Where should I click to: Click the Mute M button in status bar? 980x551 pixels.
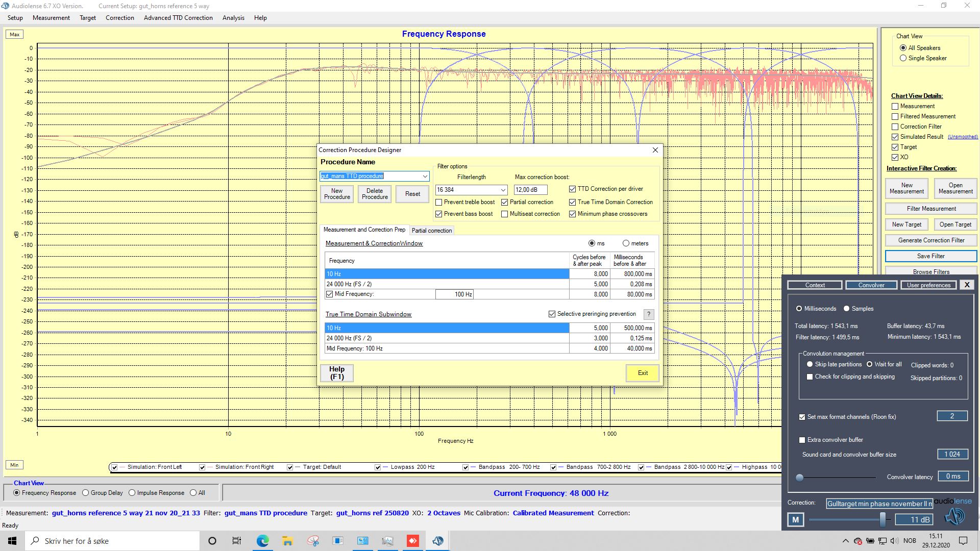(x=796, y=519)
